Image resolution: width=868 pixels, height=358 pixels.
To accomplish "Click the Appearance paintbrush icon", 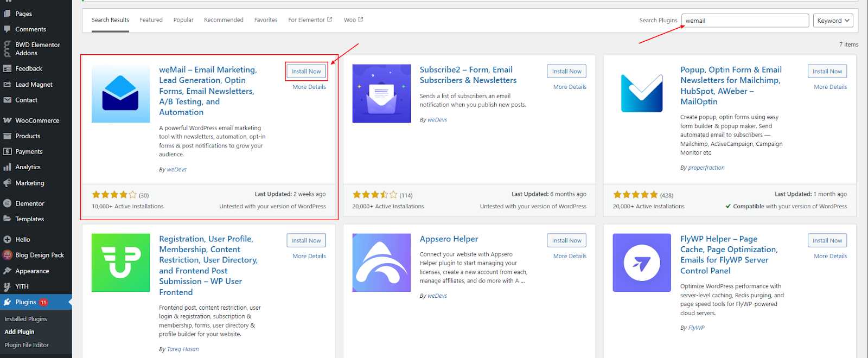I will pos(7,271).
